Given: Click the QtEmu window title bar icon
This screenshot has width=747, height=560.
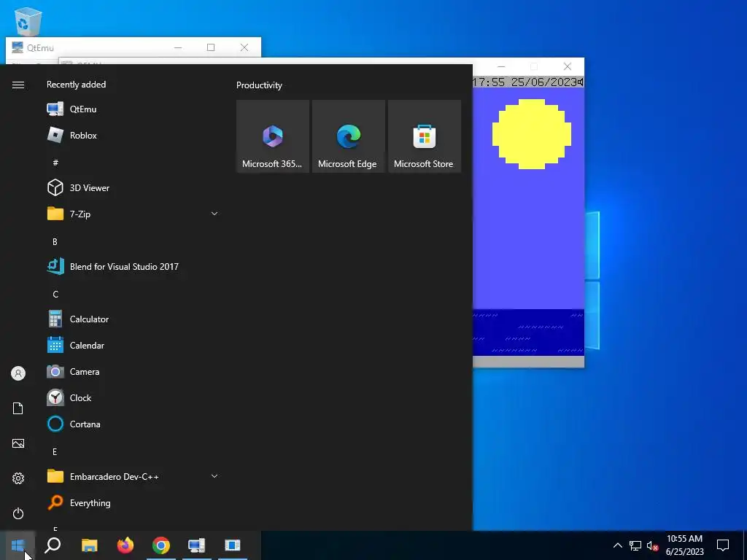Looking at the screenshot, I should 18,47.
